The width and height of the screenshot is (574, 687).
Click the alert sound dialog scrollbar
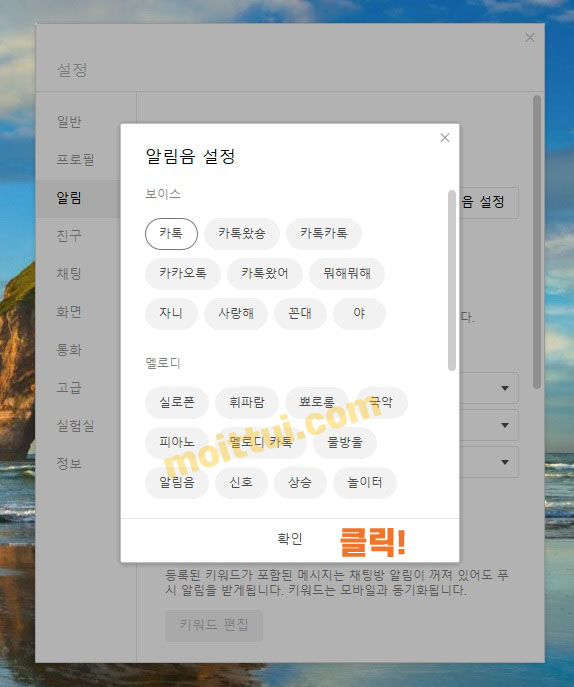click(x=452, y=280)
